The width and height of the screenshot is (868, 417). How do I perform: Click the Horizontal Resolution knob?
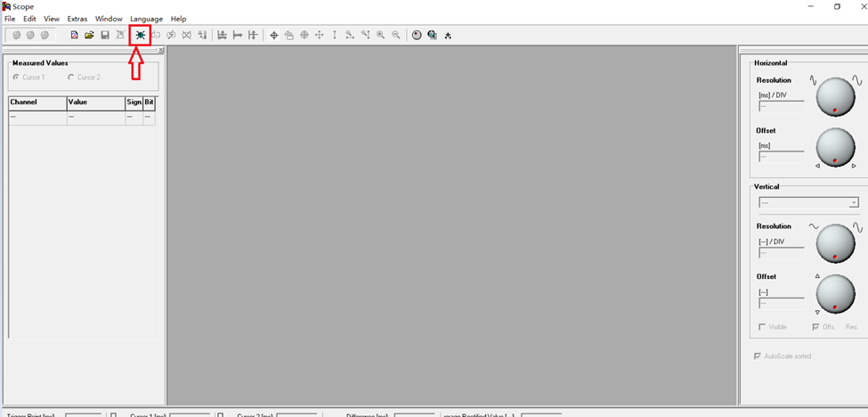pos(835,96)
